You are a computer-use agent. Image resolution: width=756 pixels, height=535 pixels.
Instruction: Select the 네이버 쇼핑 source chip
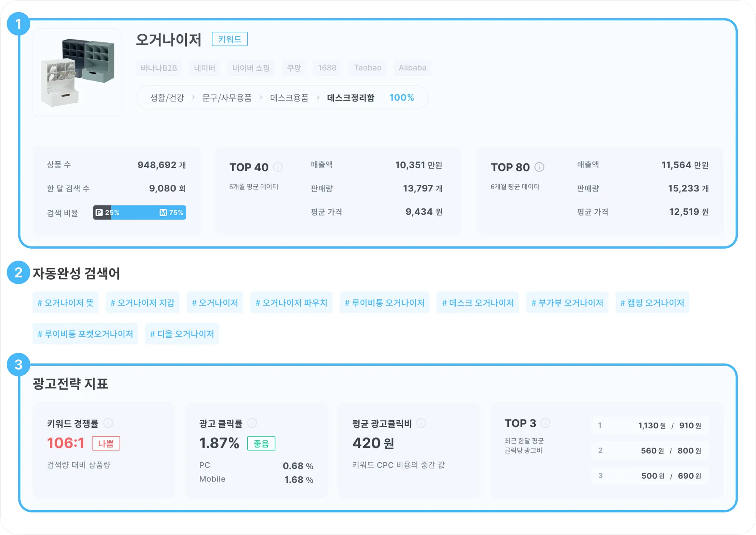(251, 68)
